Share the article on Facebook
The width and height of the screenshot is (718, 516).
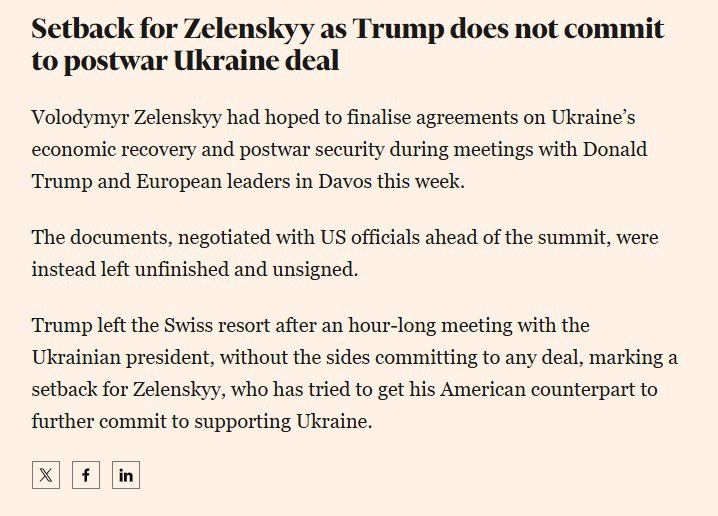pos(86,475)
